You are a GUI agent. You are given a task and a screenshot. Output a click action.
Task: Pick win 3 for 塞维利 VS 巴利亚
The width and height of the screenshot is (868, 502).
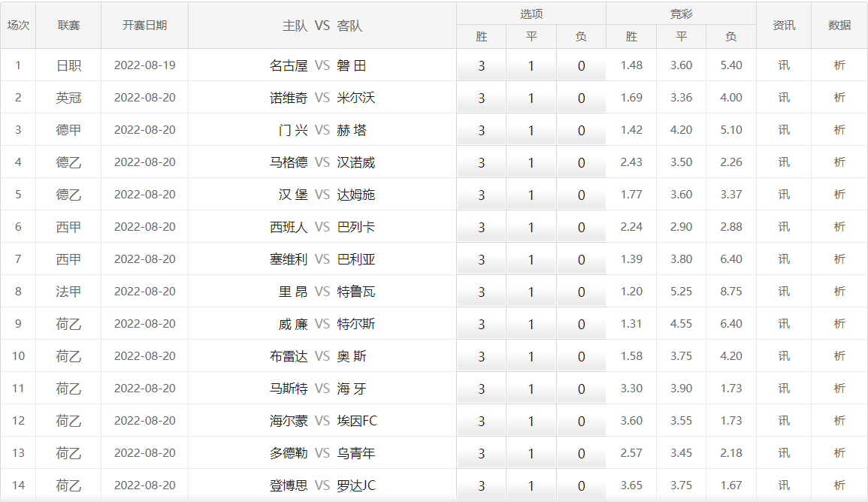coord(481,259)
